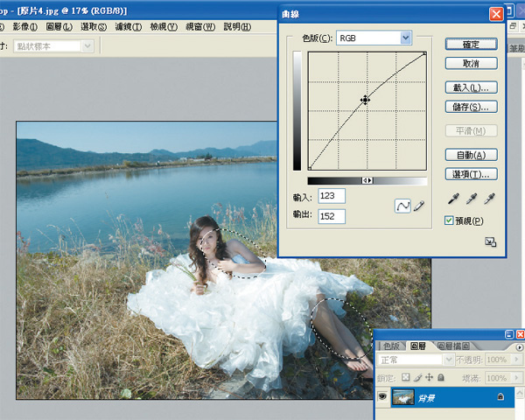Click the lock icon on Background layer

500,396
